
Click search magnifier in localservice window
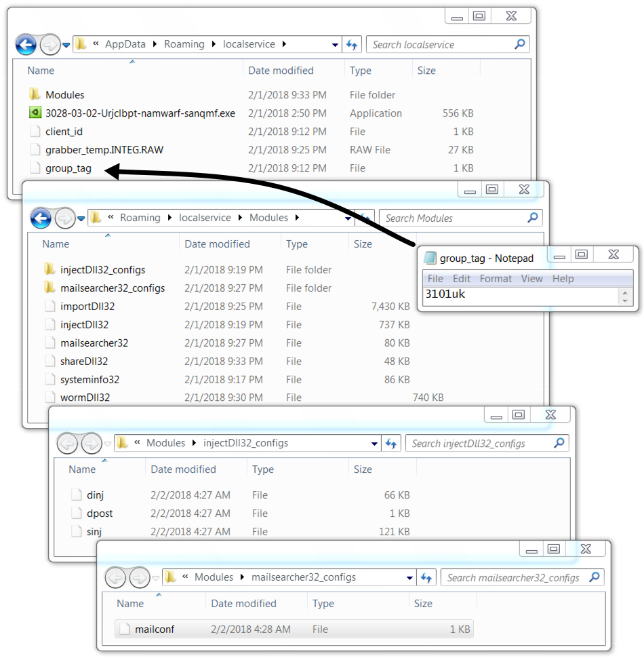[520, 43]
